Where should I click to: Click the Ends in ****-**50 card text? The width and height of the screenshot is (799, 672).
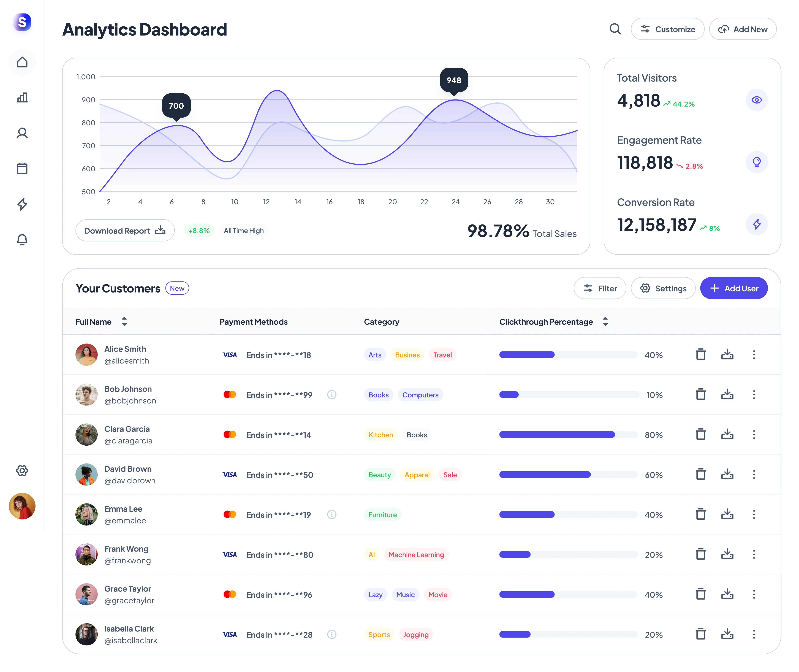click(x=280, y=475)
